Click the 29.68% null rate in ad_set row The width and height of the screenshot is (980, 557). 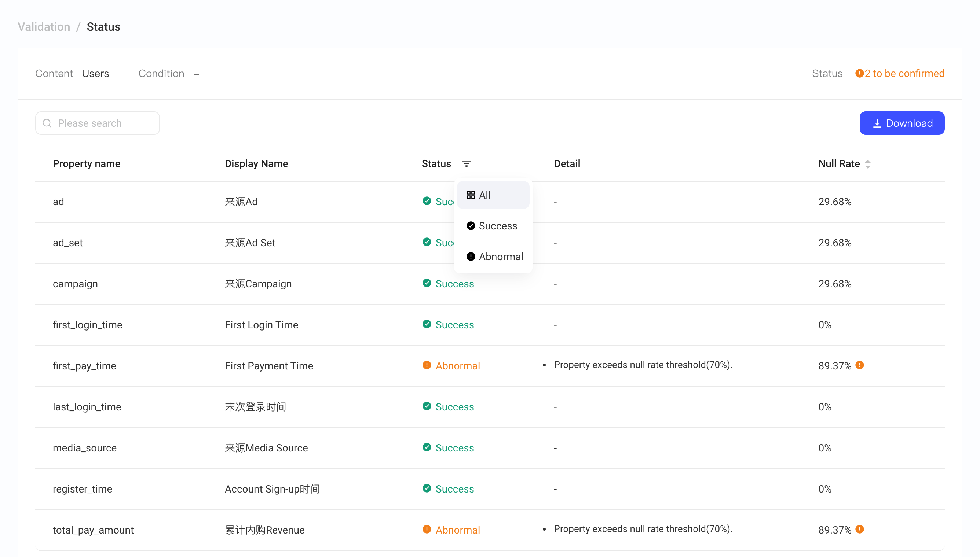click(835, 243)
